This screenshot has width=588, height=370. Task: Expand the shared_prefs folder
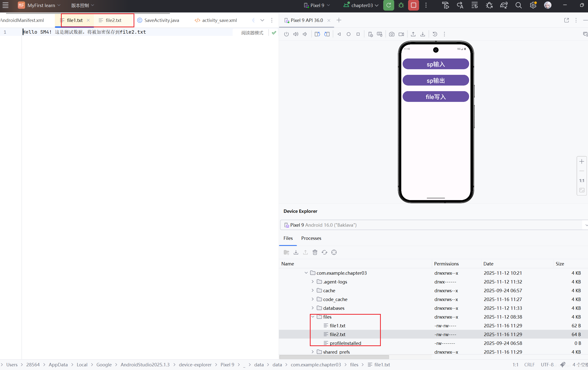(x=313, y=352)
